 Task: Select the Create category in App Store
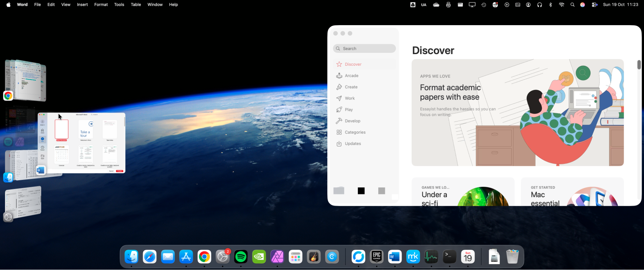(365, 87)
